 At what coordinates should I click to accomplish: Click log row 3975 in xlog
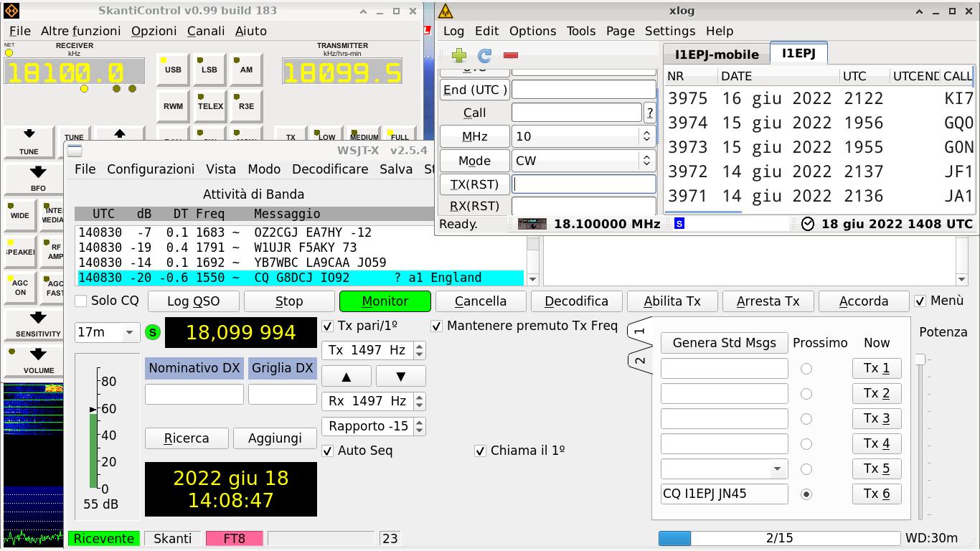click(819, 99)
